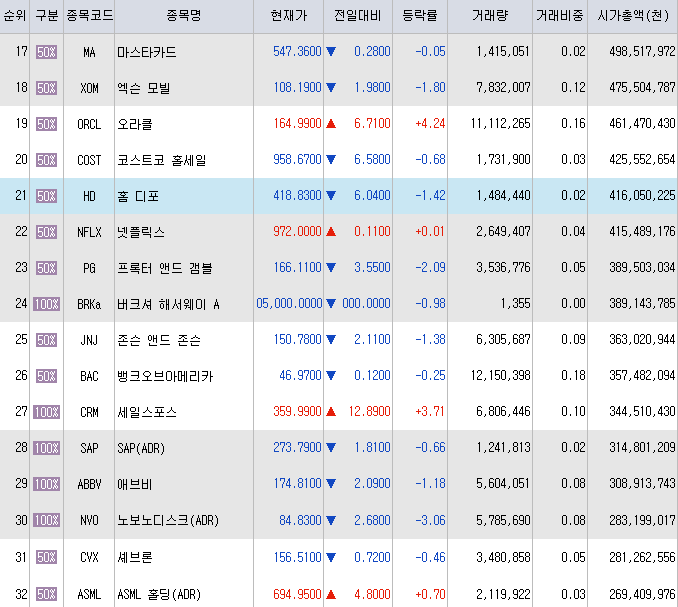This screenshot has width=678, height=607.
Task: Sort by the 현재가 column header
Action: [x=288, y=16]
